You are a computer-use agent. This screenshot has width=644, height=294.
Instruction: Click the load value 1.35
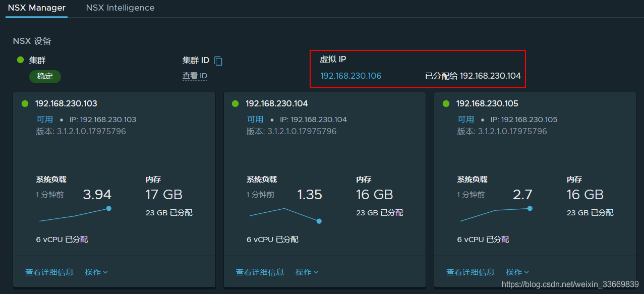tap(310, 195)
